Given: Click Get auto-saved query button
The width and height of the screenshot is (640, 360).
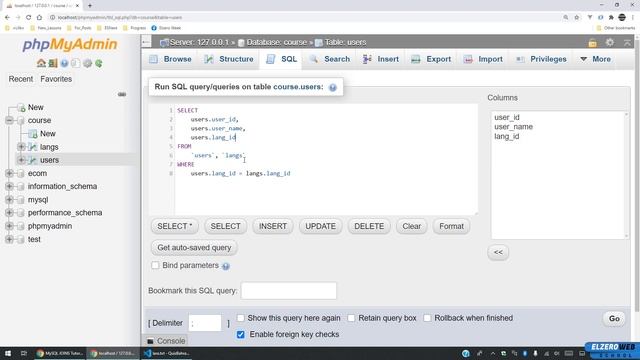Looking at the screenshot, I should tap(194, 248).
